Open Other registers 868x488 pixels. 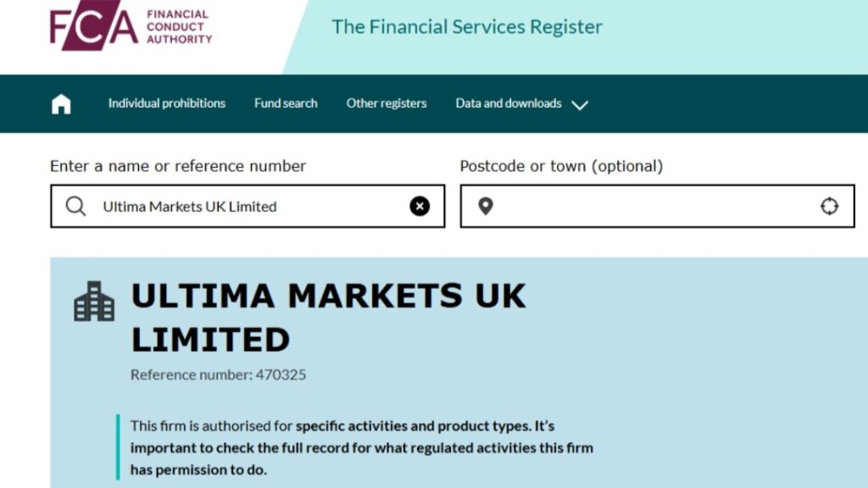coord(387,103)
